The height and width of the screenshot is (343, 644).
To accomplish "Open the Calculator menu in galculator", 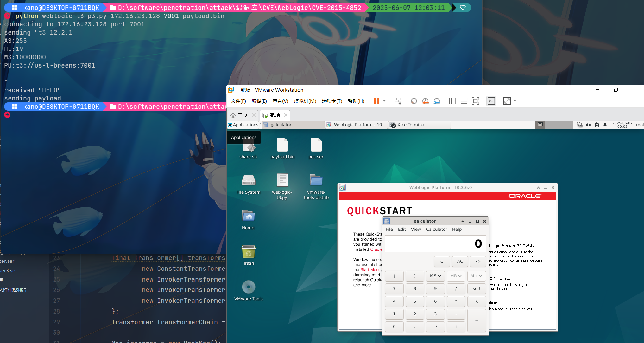I will 437,230.
